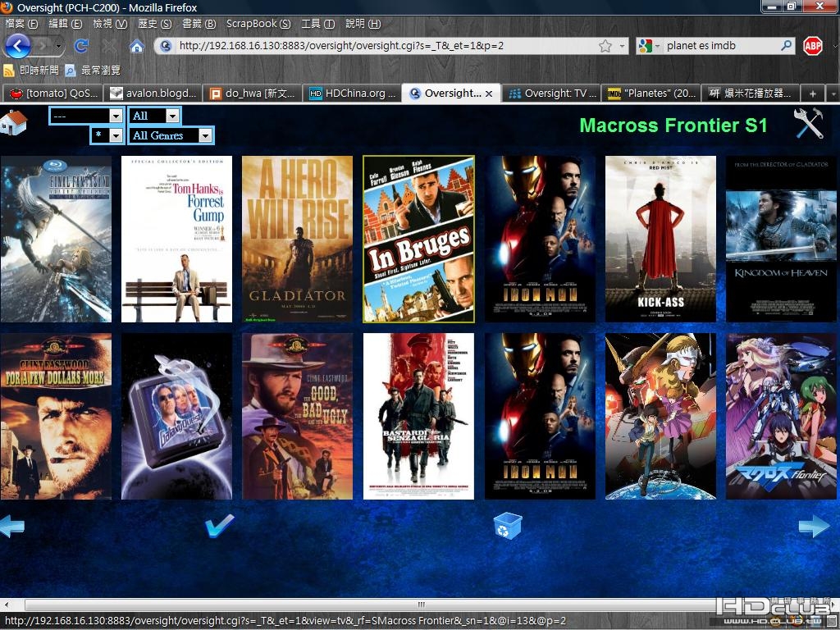Switch to the [tomato] QoS tab
Viewport: 840px width, 630px height.
tap(53, 94)
